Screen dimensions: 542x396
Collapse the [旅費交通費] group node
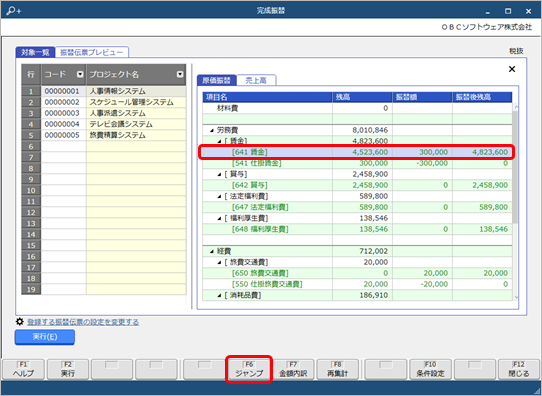pos(219,263)
